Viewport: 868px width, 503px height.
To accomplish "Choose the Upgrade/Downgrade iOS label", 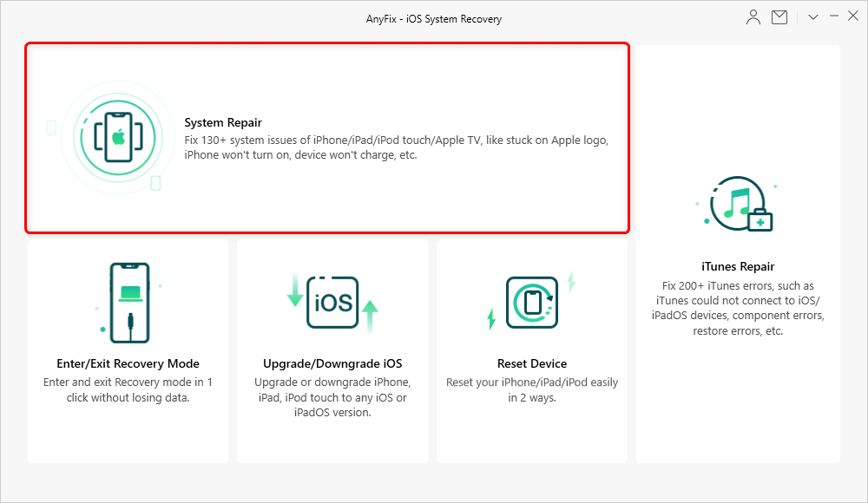I will [x=332, y=363].
